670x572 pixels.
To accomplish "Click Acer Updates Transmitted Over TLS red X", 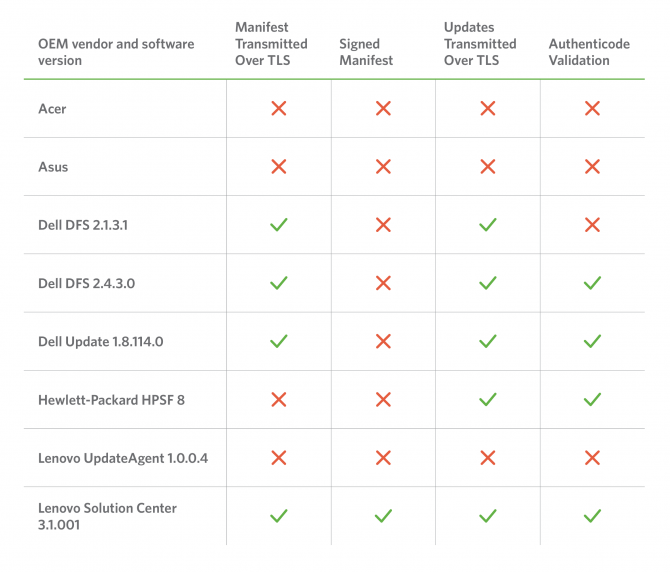I will (488, 109).
